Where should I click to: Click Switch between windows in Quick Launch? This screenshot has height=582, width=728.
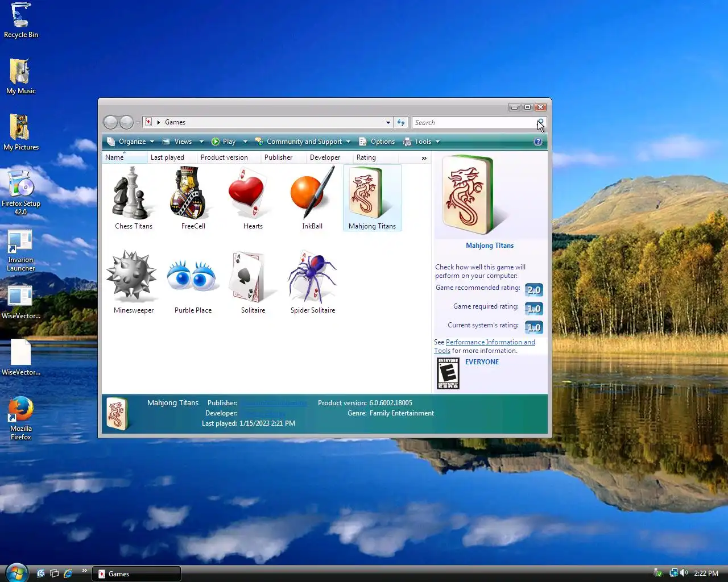pyautogui.click(x=54, y=573)
